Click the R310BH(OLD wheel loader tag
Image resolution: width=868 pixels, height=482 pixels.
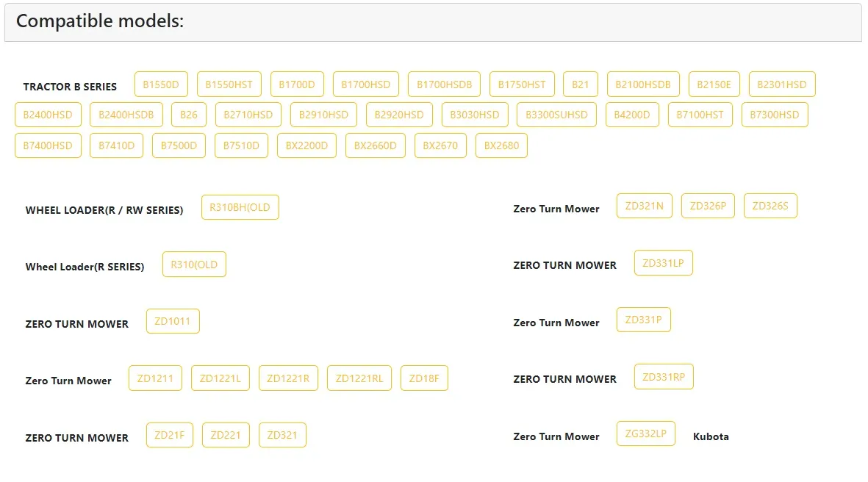pyautogui.click(x=240, y=207)
